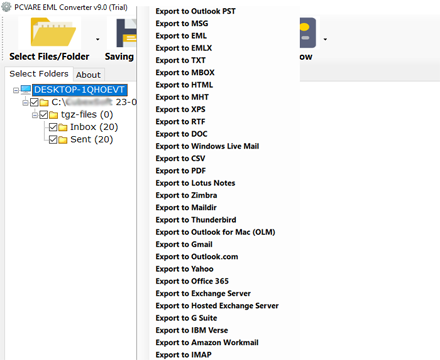
Task: Open the Select Files/Folder dropdown arrow
Action: (98, 39)
